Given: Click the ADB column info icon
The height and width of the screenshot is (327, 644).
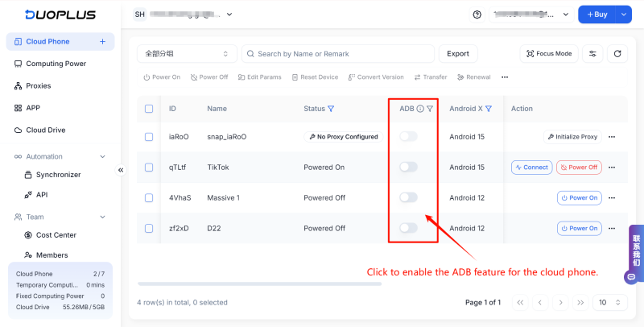Looking at the screenshot, I should pyautogui.click(x=420, y=109).
